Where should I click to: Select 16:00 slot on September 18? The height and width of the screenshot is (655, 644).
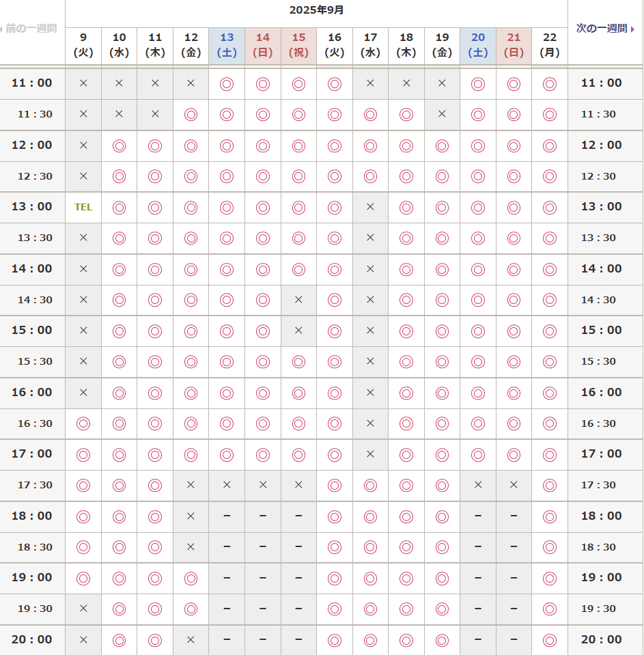point(406,393)
